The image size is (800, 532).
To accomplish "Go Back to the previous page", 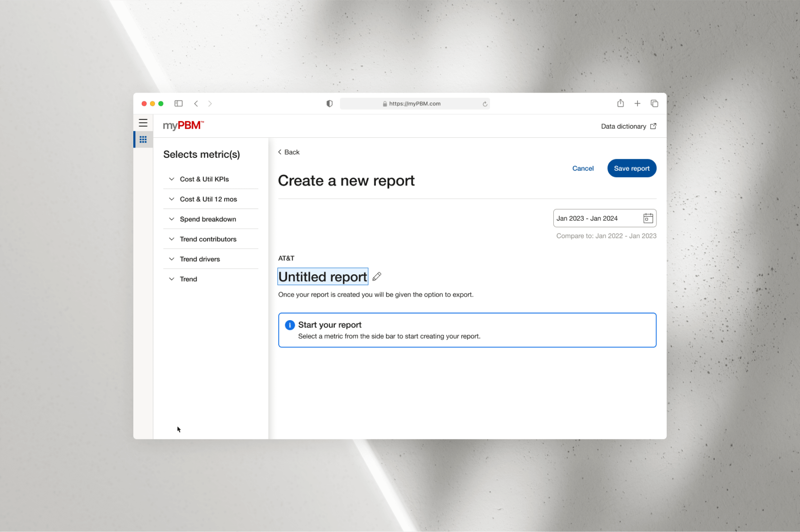I will [289, 152].
